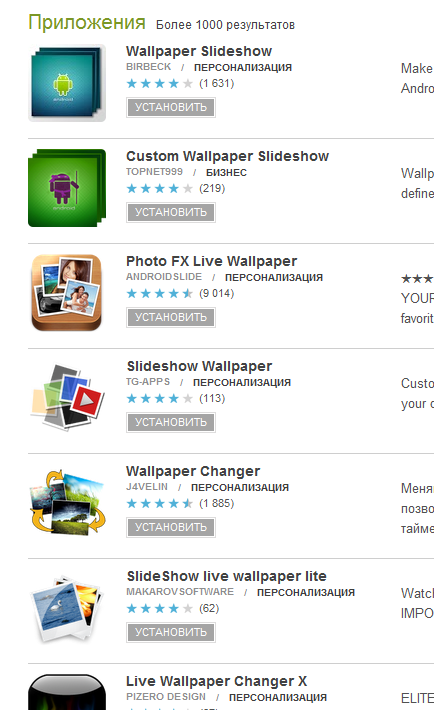Open the Custom Wallpaper Slideshow ninja-android icon

[67, 188]
